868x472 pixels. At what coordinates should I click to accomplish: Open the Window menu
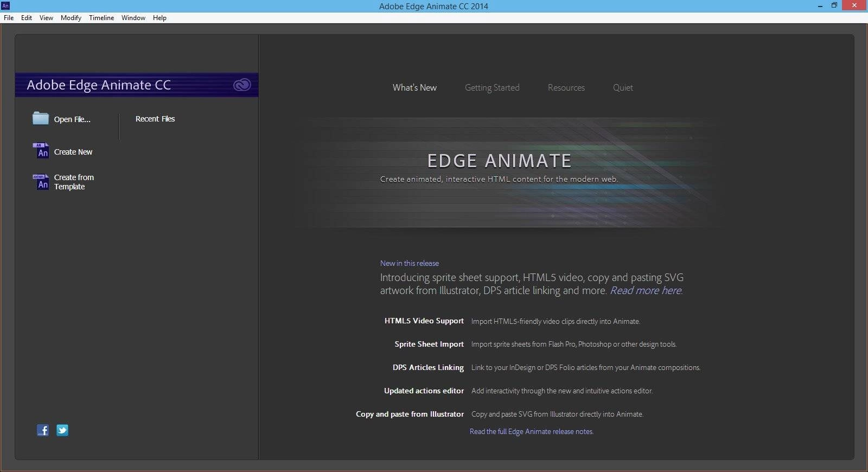pyautogui.click(x=133, y=18)
